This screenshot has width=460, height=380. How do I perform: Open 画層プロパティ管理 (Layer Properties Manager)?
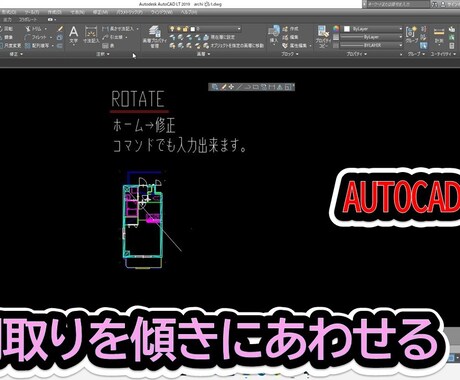(155, 37)
